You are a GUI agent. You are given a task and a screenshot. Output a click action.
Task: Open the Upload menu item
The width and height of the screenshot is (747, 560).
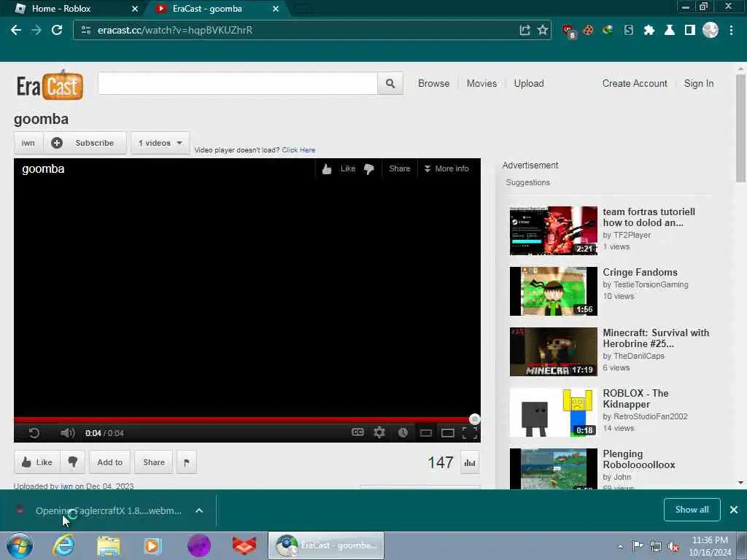[529, 83]
